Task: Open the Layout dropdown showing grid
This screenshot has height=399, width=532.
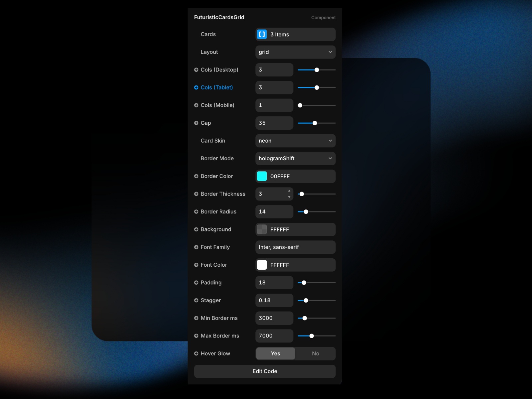Action: point(295,52)
